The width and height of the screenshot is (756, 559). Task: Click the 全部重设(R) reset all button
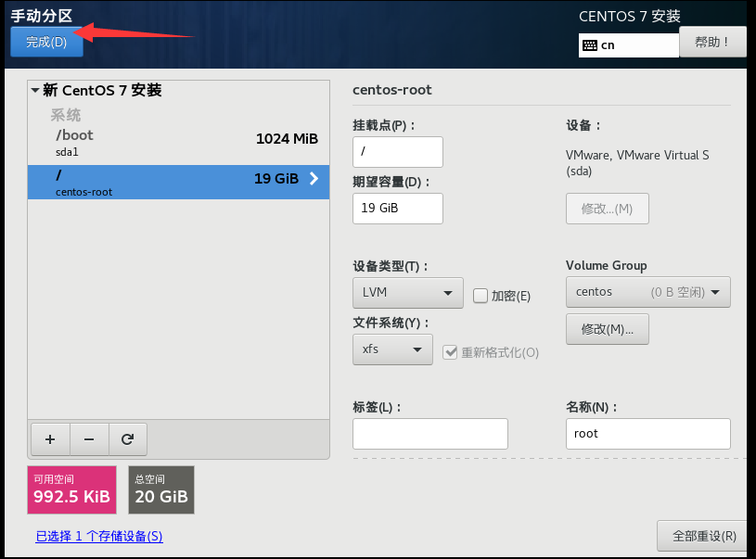pos(703,536)
